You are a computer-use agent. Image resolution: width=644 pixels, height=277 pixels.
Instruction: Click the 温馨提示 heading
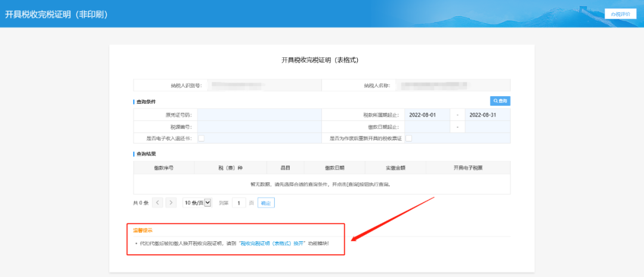[143, 230]
